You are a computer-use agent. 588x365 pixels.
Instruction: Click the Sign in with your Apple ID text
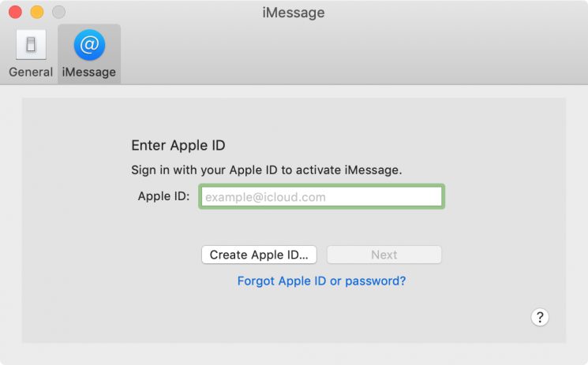point(266,169)
